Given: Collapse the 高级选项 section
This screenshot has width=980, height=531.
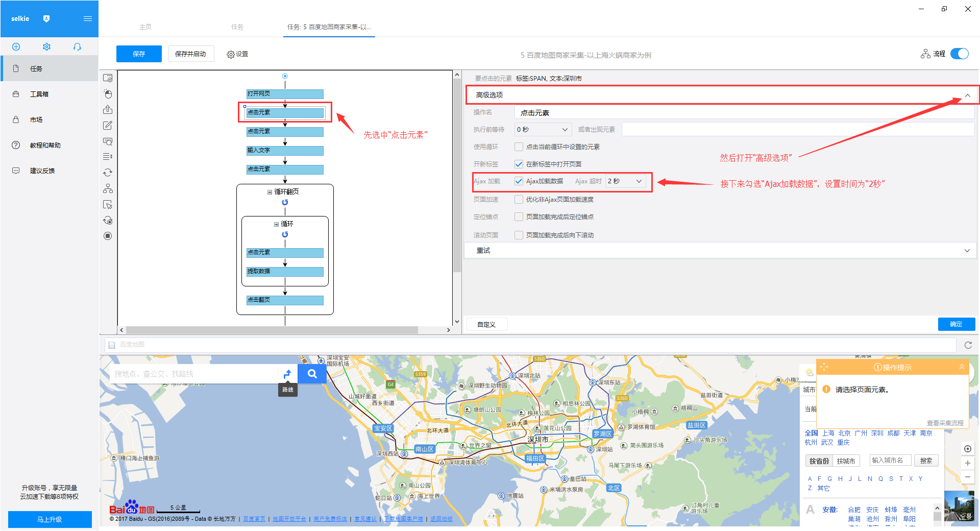Looking at the screenshot, I should tap(967, 95).
